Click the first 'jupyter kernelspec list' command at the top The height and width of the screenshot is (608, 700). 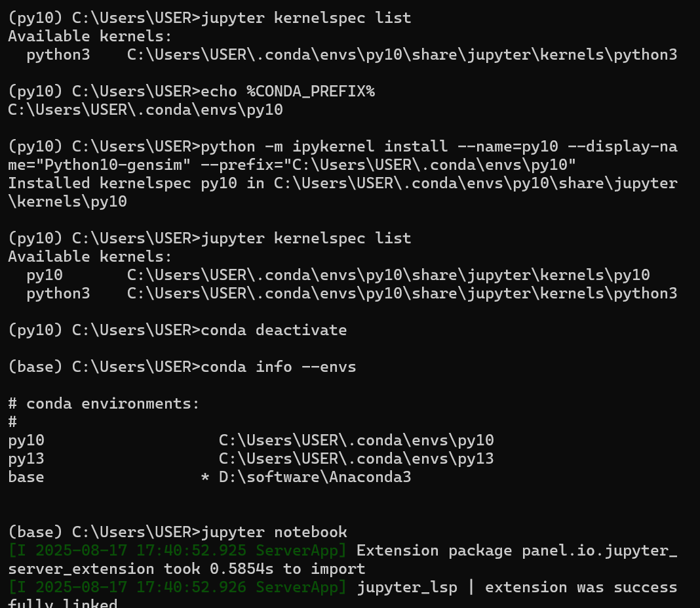[306, 18]
